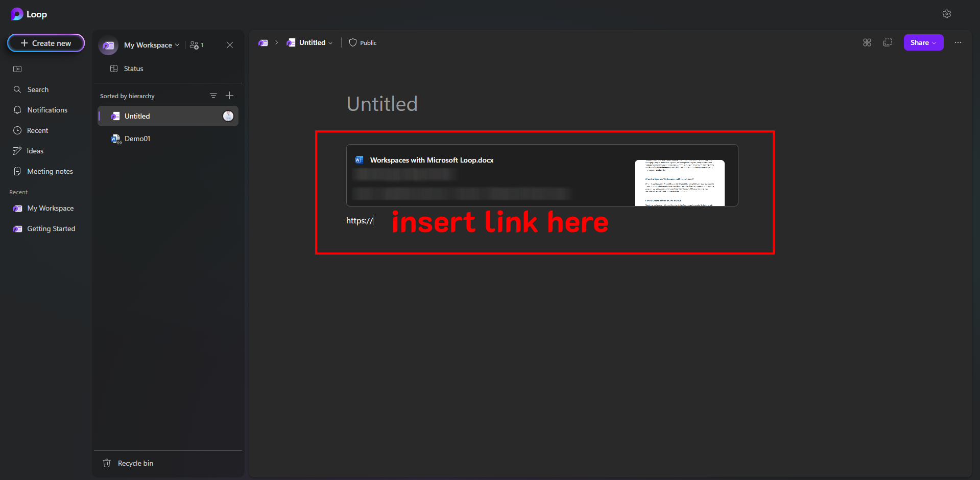Add a new page with plus icon
This screenshot has width=980, height=480.
[230, 96]
